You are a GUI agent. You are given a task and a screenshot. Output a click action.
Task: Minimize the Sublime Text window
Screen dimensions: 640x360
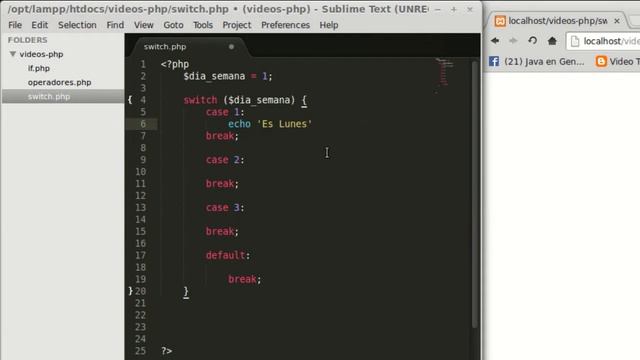[438, 9]
